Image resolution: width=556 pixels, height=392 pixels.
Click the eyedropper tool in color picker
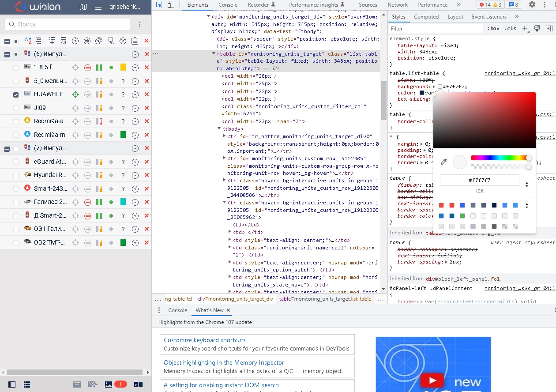coord(444,162)
